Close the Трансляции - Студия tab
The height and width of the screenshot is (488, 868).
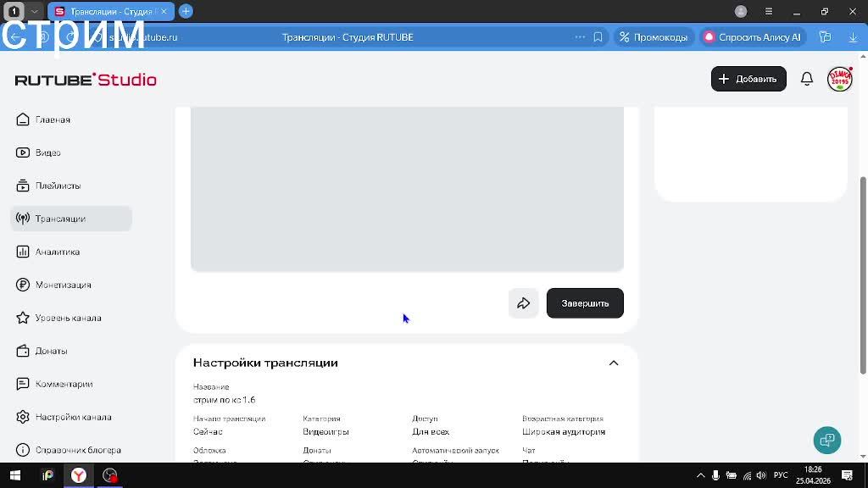click(164, 11)
